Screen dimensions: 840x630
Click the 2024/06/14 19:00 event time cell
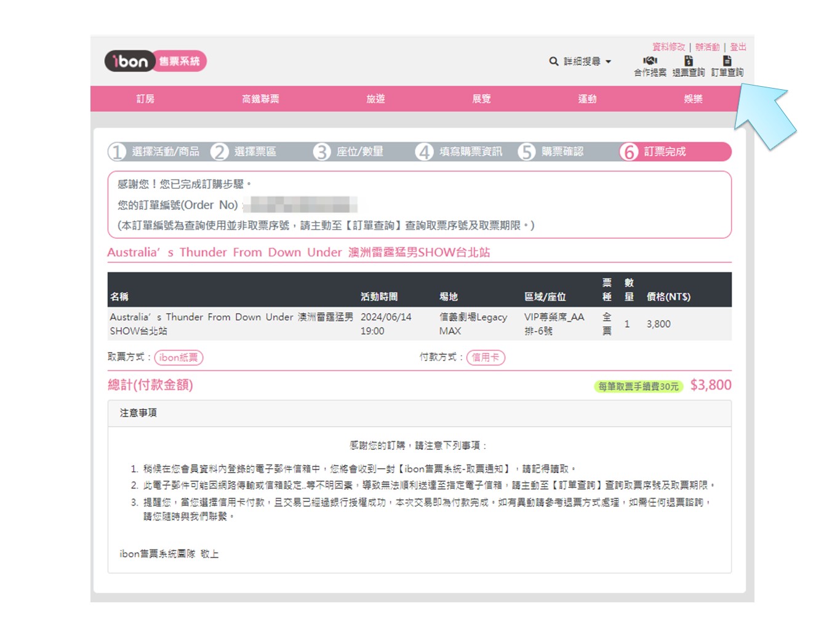coord(386,324)
